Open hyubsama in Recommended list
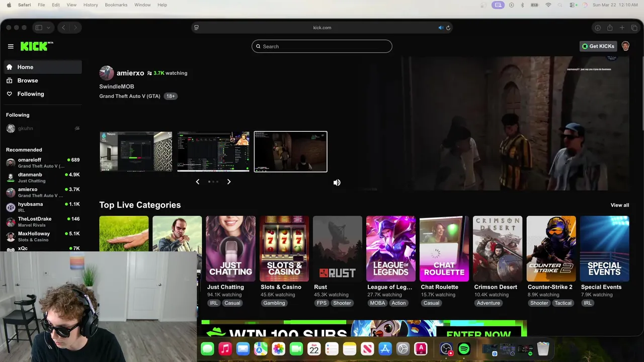The width and height of the screenshot is (644, 362). coord(43,207)
